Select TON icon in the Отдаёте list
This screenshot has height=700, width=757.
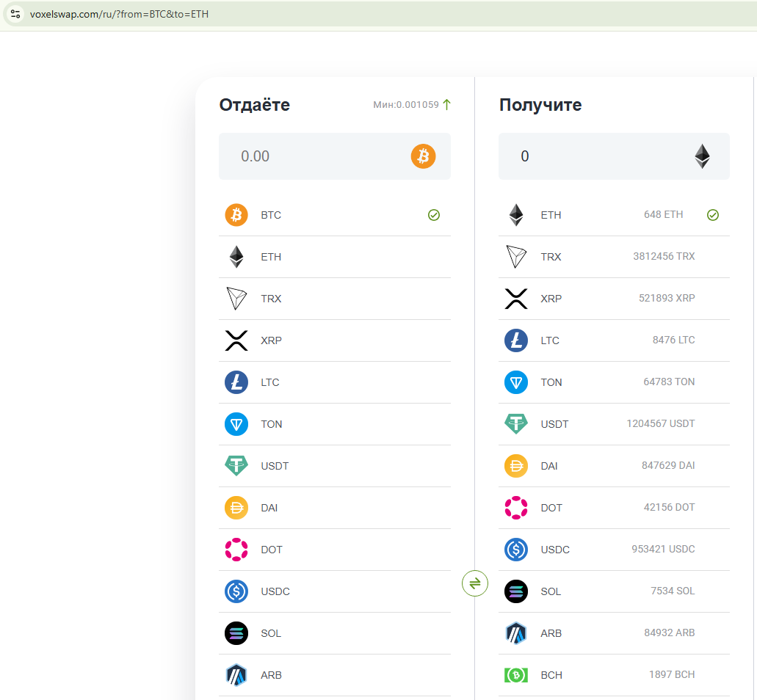coord(236,424)
